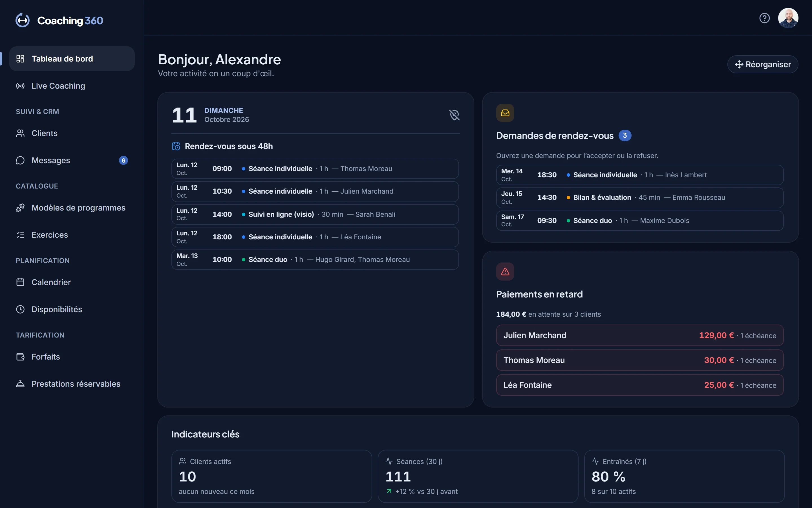Open the help question mark icon
812x508 pixels.
pyautogui.click(x=764, y=18)
